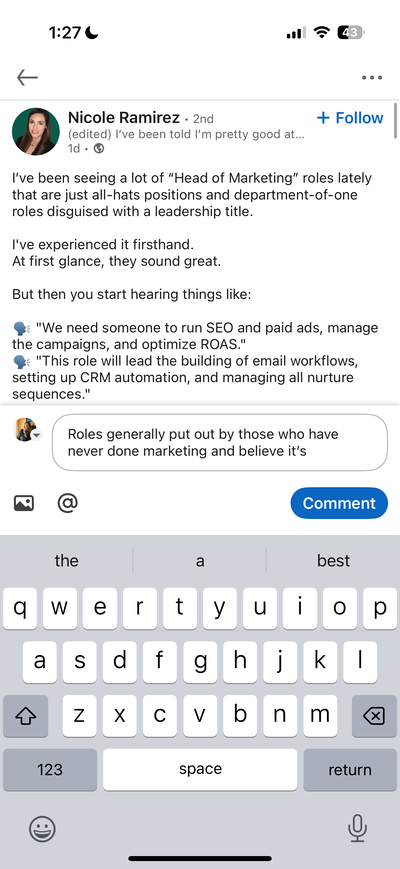Screen dimensions: 400x869
Task: Open the emoji keyboard
Action: pyautogui.click(x=42, y=830)
